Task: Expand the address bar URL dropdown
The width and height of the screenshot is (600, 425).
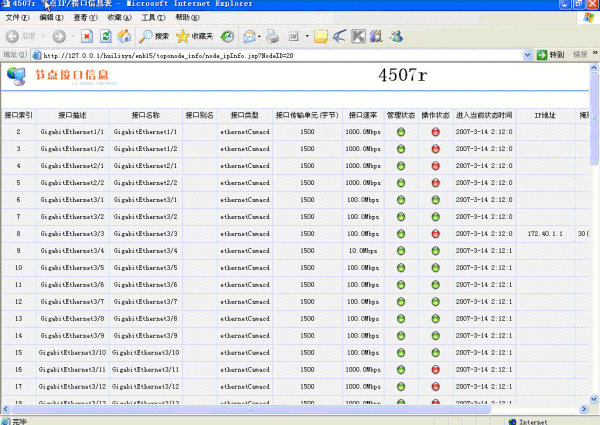Action: coord(527,55)
